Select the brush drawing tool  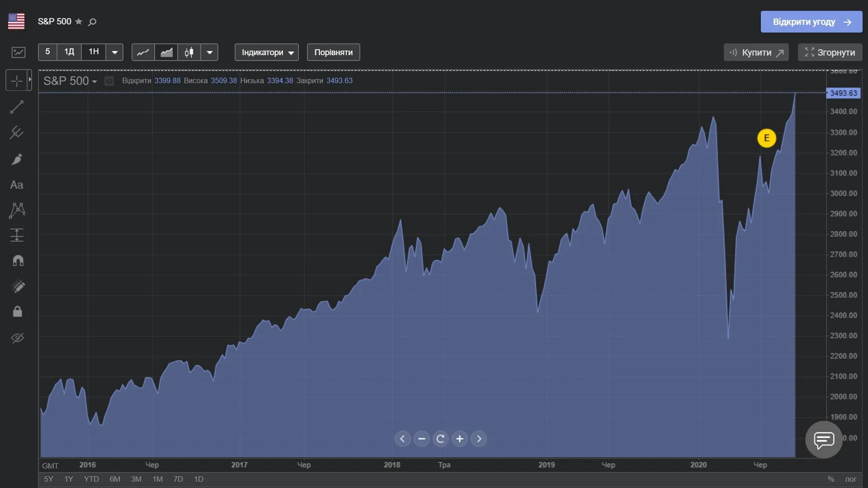click(17, 159)
